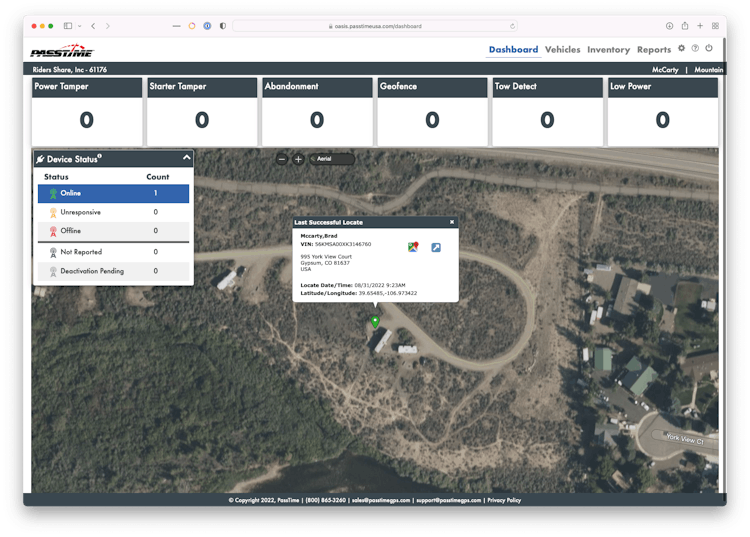Click the Device Status info icon
This screenshot has height=537, width=750.
[100, 156]
